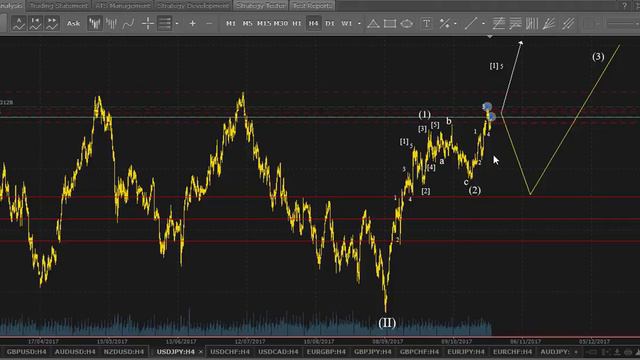This screenshot has height=360, width=640.
Task: Expand dropdown beside trend line tool
Action: click(x=483, y=24)
